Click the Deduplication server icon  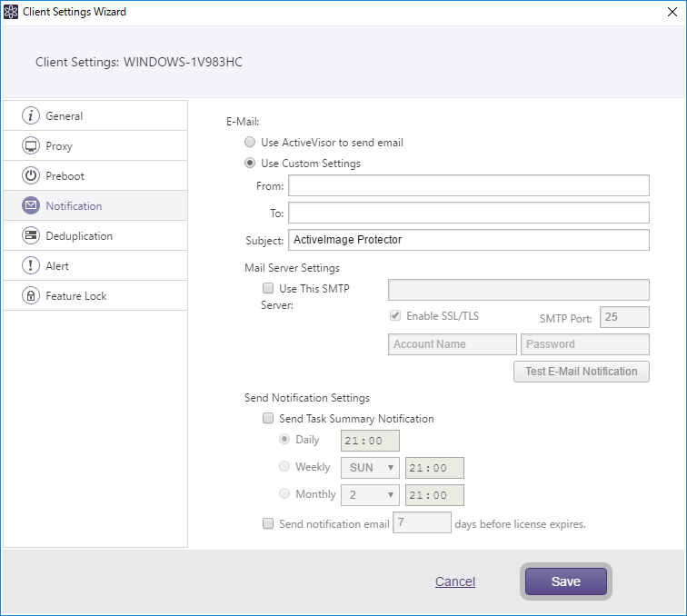pos(31,235)
